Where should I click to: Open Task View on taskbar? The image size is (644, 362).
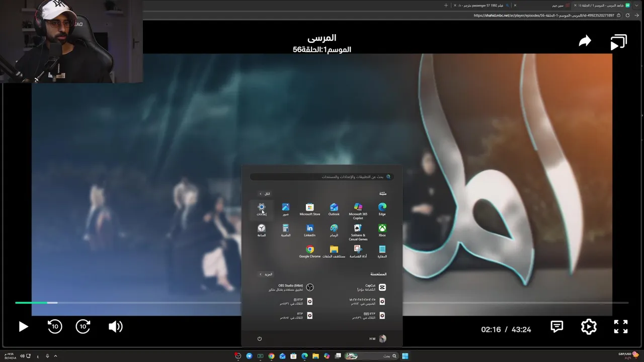click(338, 356)
